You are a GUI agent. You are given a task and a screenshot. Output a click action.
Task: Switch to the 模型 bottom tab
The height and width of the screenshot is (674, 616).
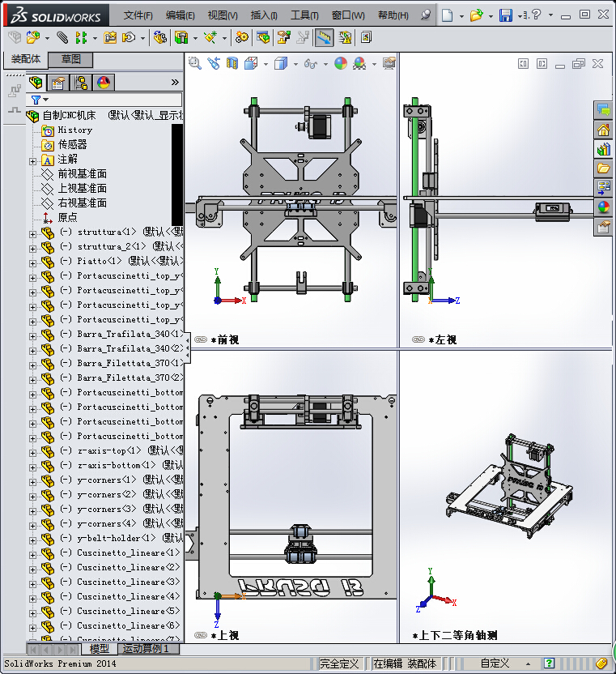coord(99,649)
